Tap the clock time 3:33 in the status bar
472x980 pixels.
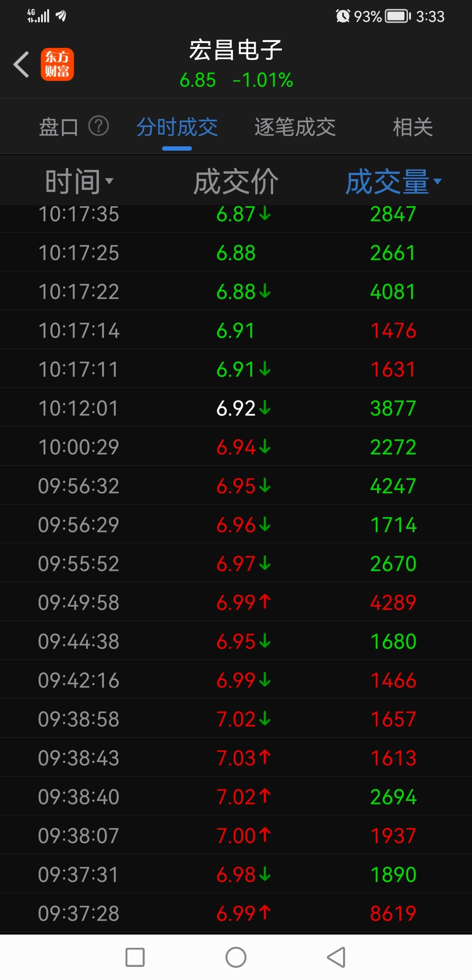point(430,17)
